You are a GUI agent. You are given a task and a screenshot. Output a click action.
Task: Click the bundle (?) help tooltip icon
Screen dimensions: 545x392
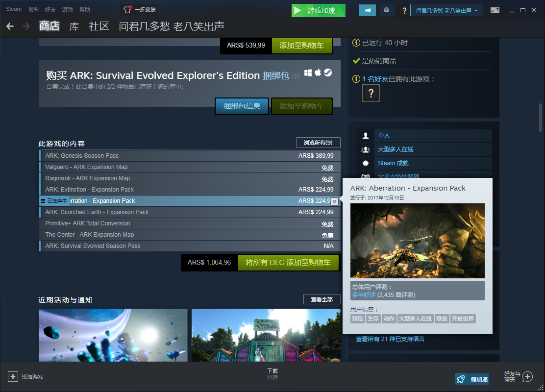[x=296, y=76]
